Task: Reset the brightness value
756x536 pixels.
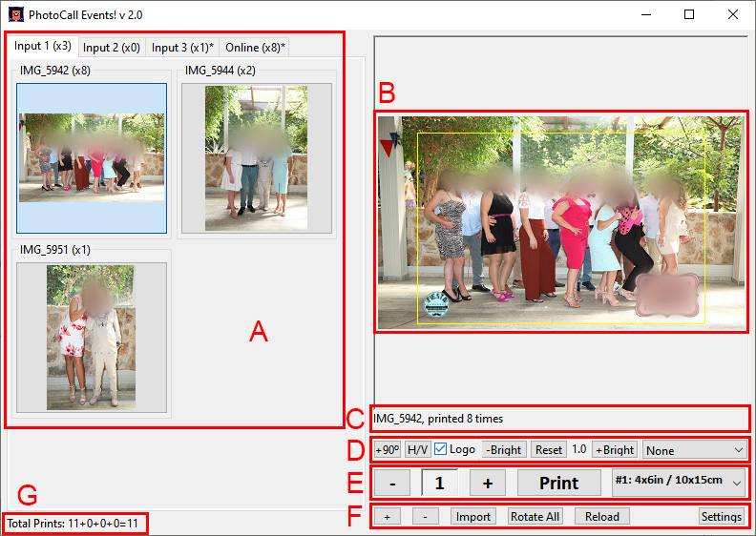Action: pyautogui.click(x=548, y=449)
